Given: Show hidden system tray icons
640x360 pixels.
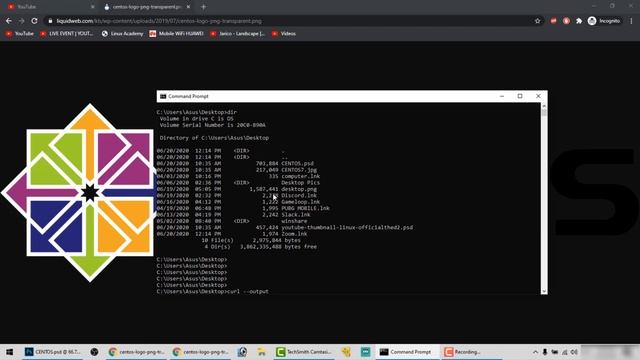Looking at the screenshot, I should click(535, 352).
